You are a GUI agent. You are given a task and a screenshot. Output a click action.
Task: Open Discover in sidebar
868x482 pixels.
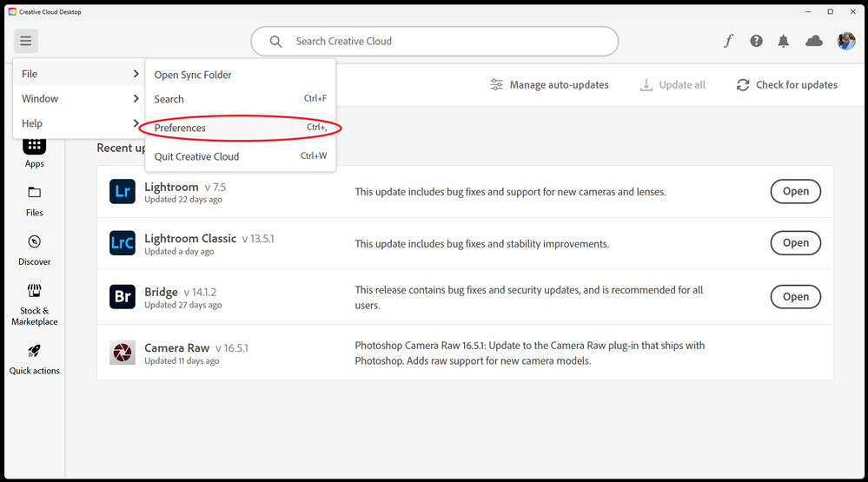(x=35, y=251)
